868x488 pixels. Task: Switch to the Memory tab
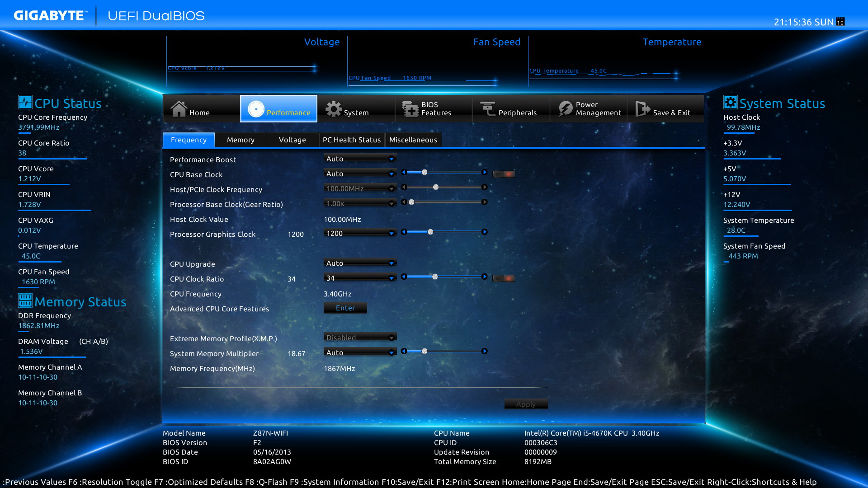tap(241, 140)
